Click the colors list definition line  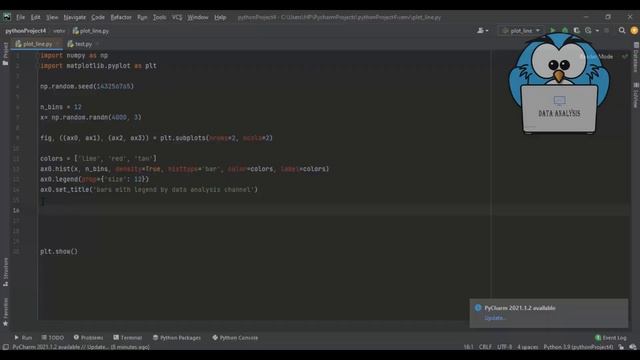98,158
